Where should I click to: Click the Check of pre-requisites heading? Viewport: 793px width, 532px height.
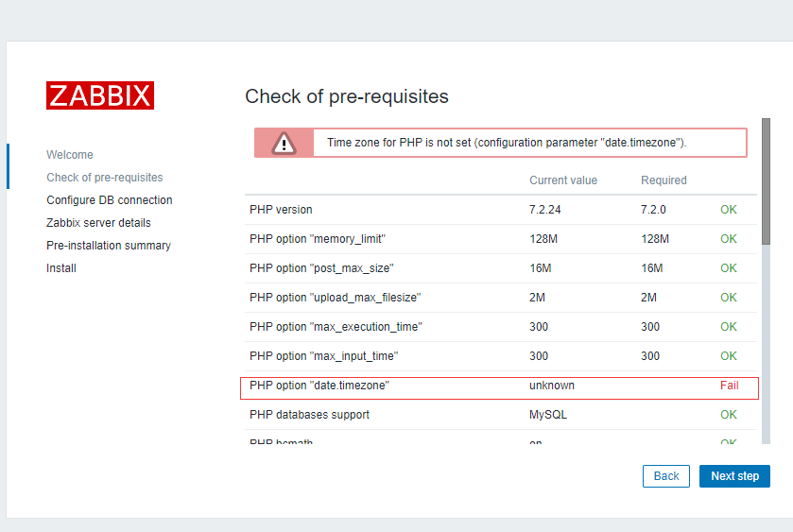click(346, 96)
